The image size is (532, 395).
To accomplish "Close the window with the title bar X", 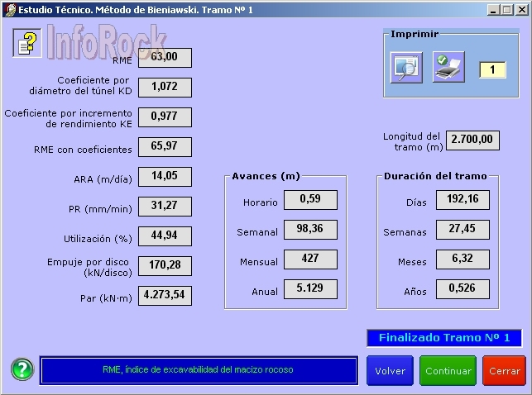I will coord(520,9).
